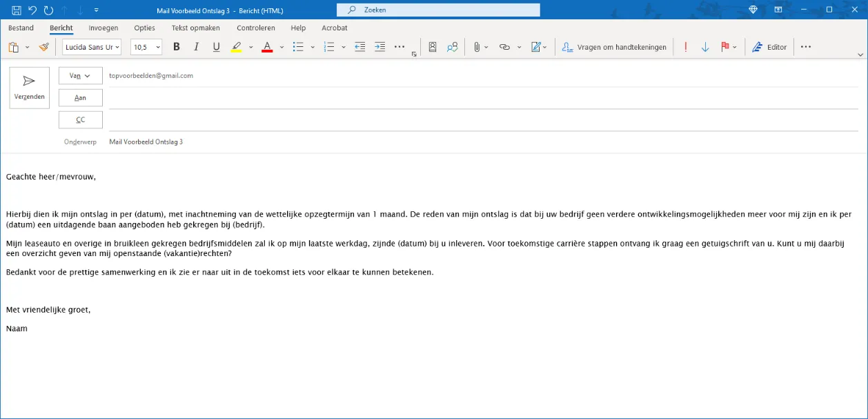
Task: Flag the message for follow up
Action: coord(724,46)
